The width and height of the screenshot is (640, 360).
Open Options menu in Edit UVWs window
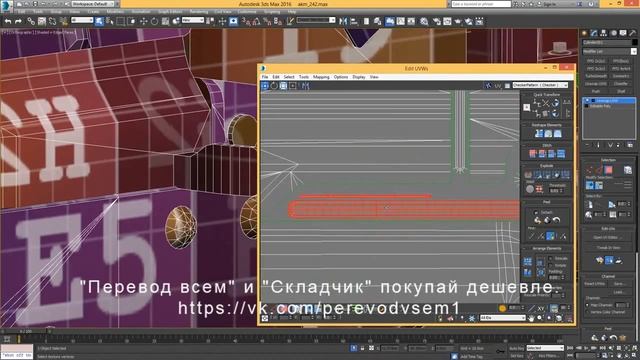[341, 77]
